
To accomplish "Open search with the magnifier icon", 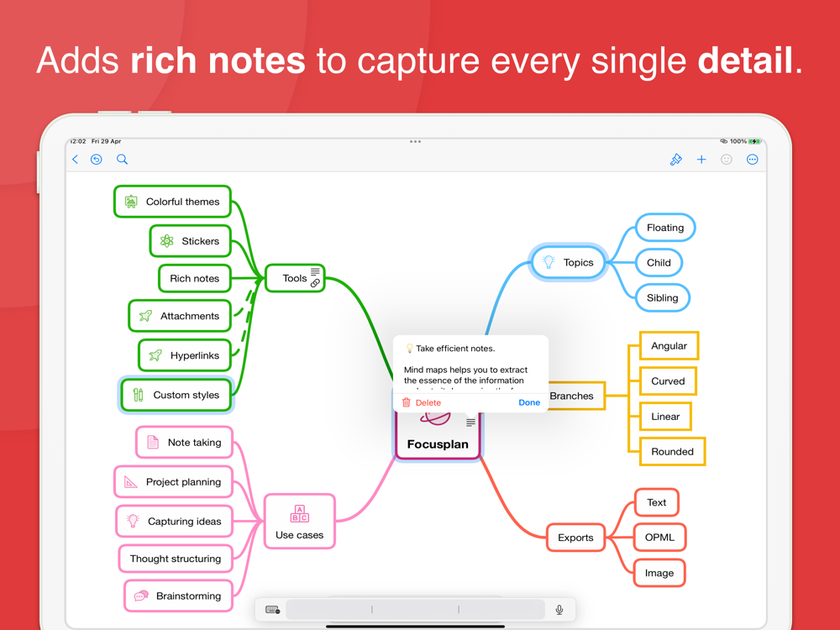I will [x=122, y=159].
